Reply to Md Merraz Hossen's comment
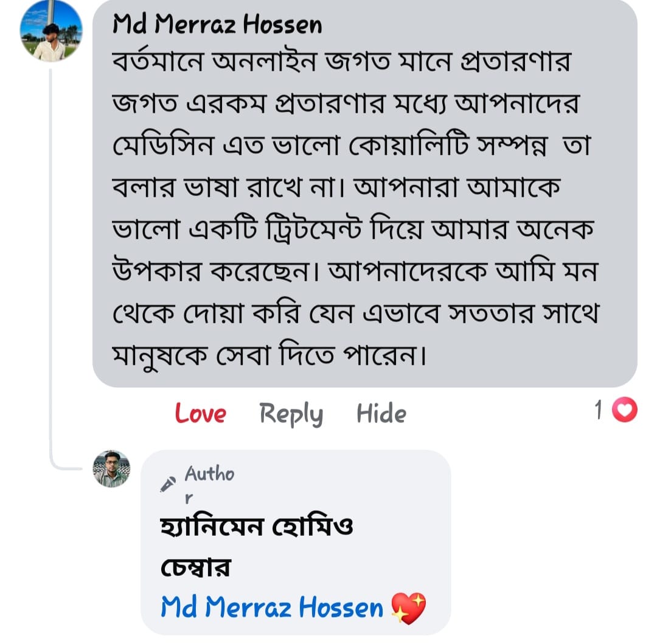This screenshot has width=657, height=644. tap(291, 414)
